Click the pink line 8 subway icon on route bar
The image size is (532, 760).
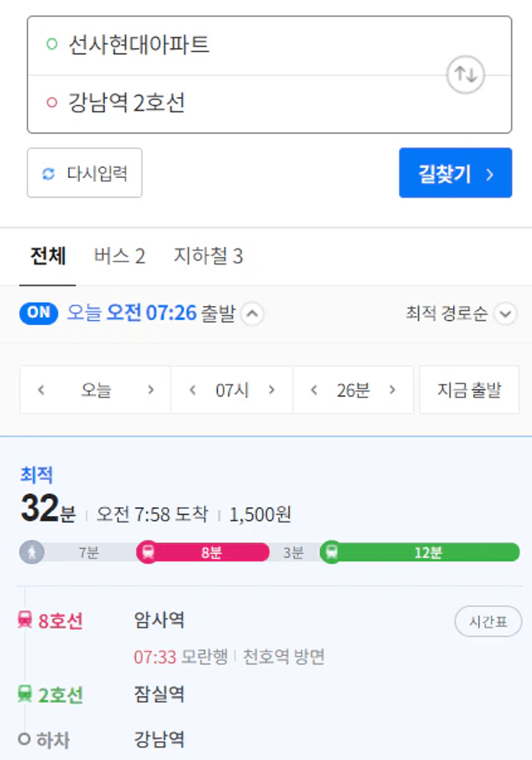point(148,552)
